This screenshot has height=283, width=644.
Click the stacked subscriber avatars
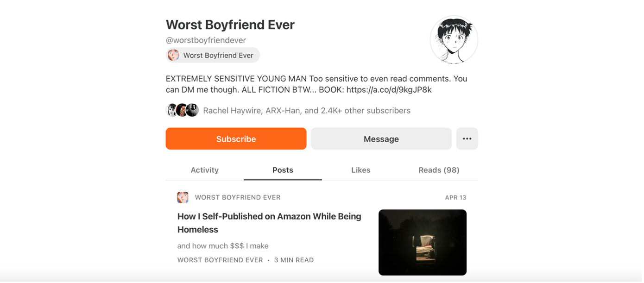(183, 111)
